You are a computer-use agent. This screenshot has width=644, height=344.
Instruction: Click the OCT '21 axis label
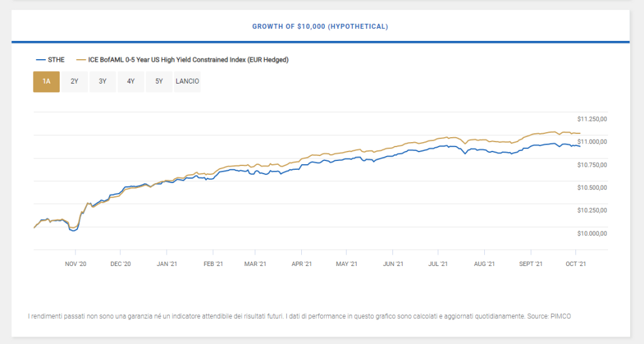576,264
